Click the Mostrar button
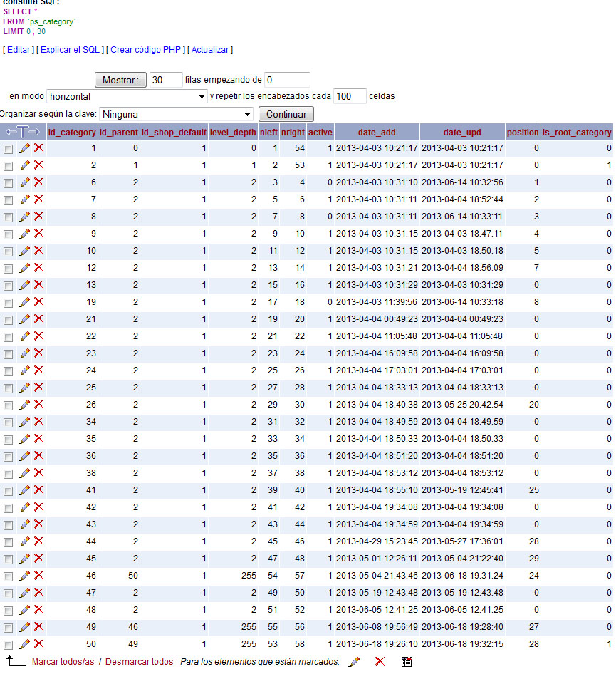The width and height of the screenshot is (616, 674). pyautogui.click(x=121, y=80)
